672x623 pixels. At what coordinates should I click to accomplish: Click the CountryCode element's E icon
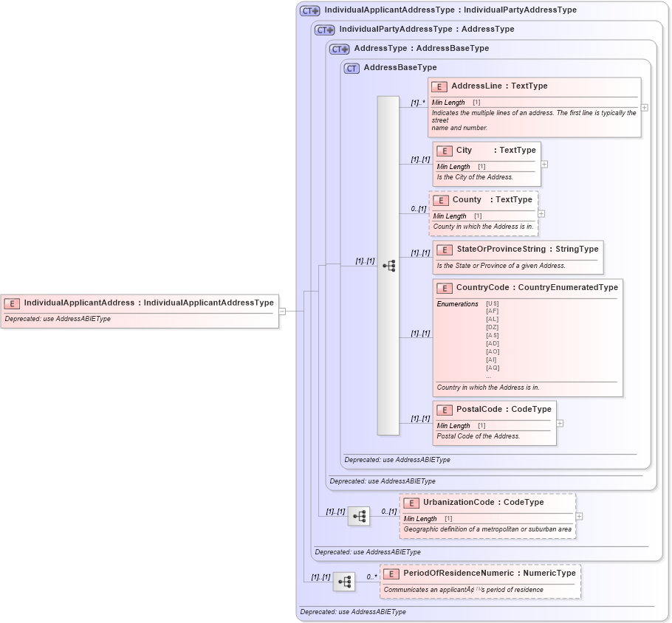[x=445, y=287]
